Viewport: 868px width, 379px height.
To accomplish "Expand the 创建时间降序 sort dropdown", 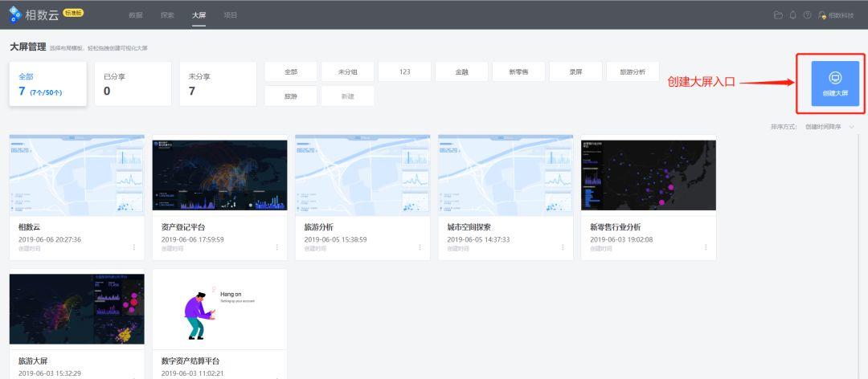I will tap(829, 127).
